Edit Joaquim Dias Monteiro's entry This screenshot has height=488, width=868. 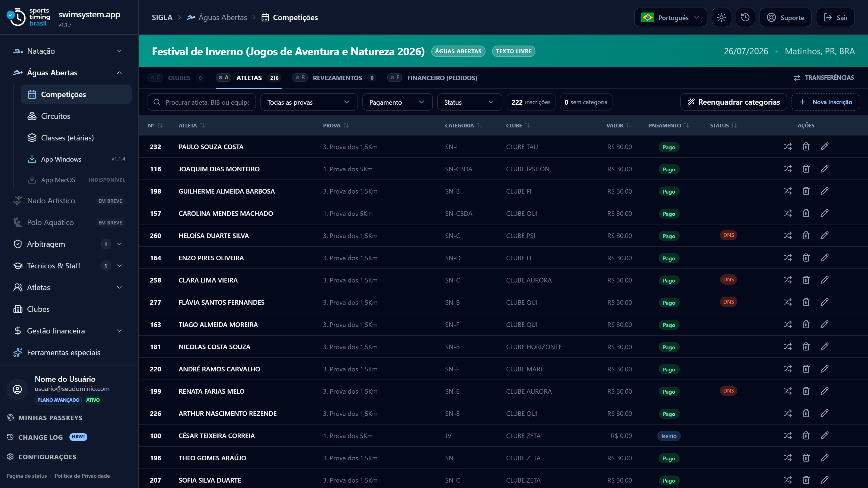(825, 169)
